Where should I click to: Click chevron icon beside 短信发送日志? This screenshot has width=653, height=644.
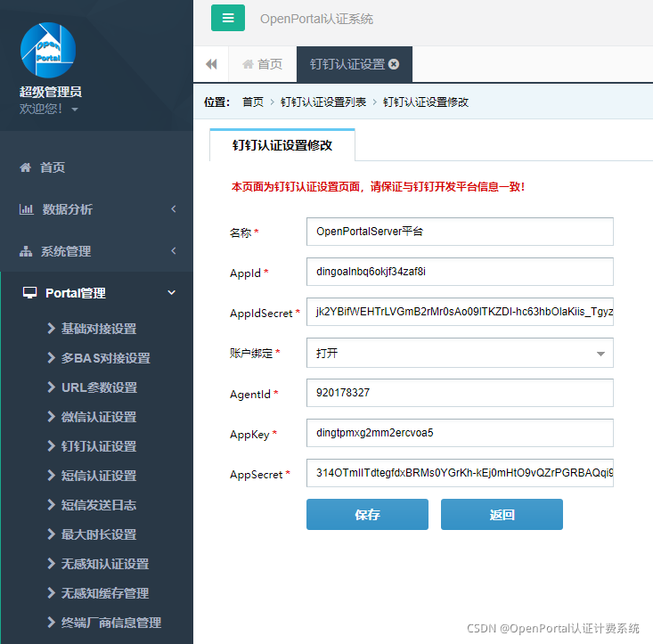click(x=51, y=504)
